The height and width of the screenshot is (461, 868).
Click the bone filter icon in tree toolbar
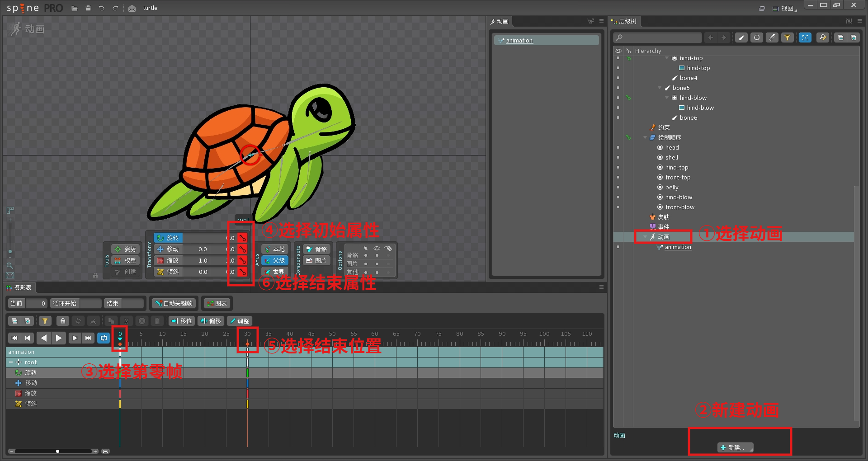point(741,38)
